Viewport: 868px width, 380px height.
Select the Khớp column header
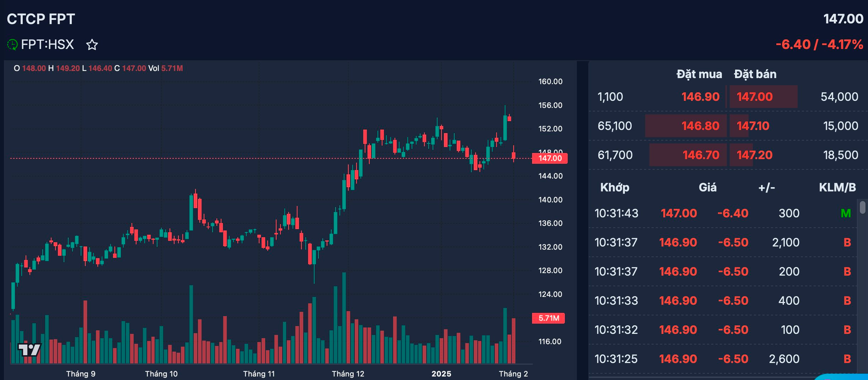(x=614, y=188)
